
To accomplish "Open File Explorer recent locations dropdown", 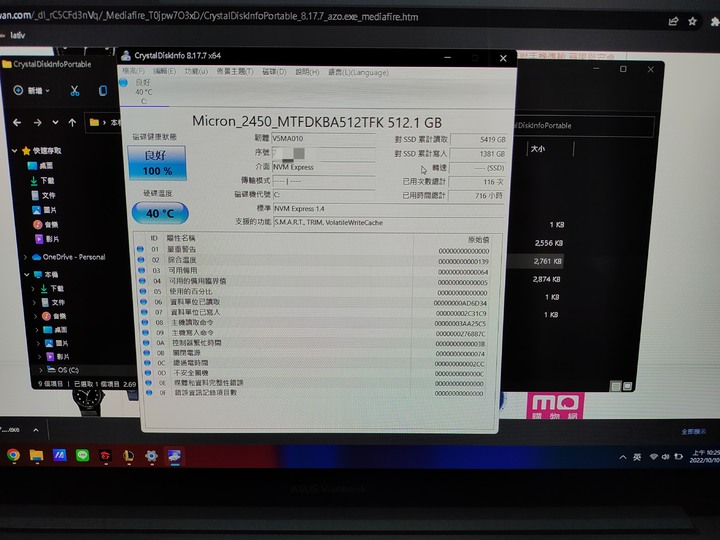I will [55, 123].
